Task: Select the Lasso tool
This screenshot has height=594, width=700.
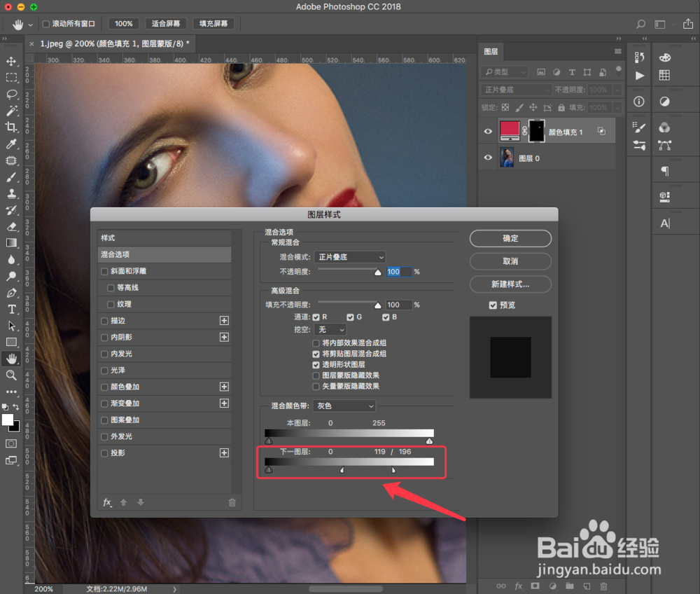Action: tap(10, 95)
